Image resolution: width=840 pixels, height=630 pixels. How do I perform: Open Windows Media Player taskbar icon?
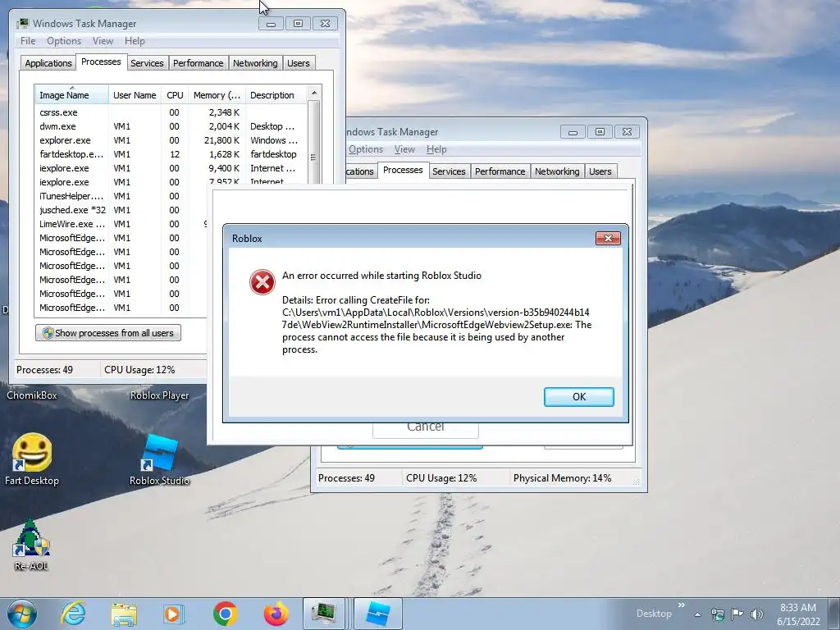point(174,614)
